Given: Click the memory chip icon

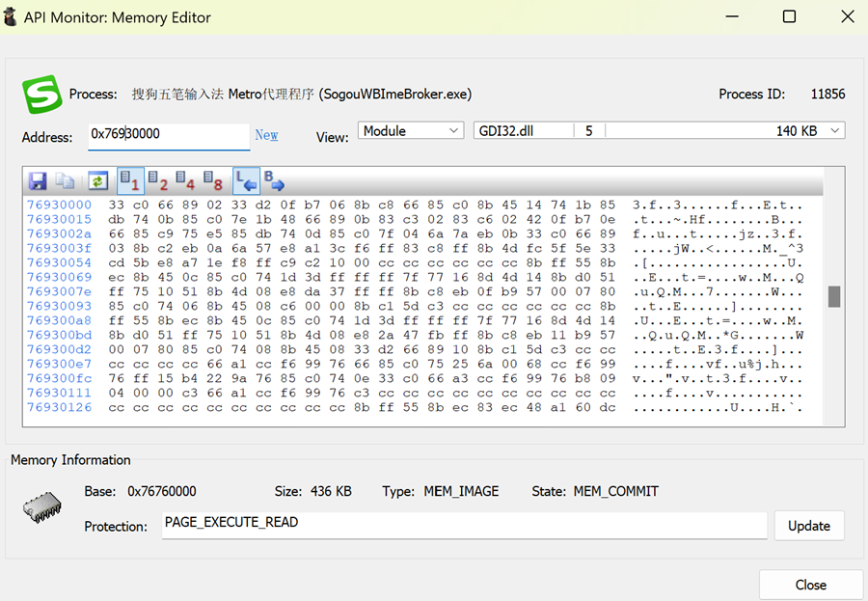Looking at the screenshot, I should point(41,506).
